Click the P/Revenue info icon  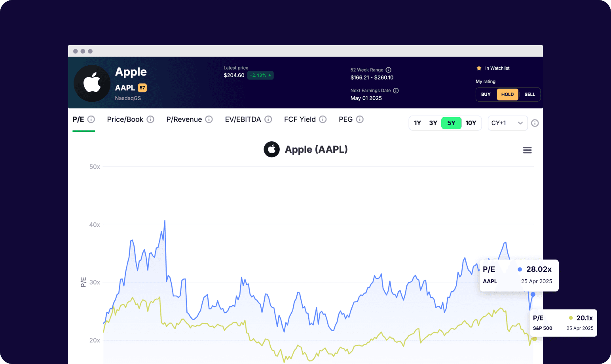209,119
